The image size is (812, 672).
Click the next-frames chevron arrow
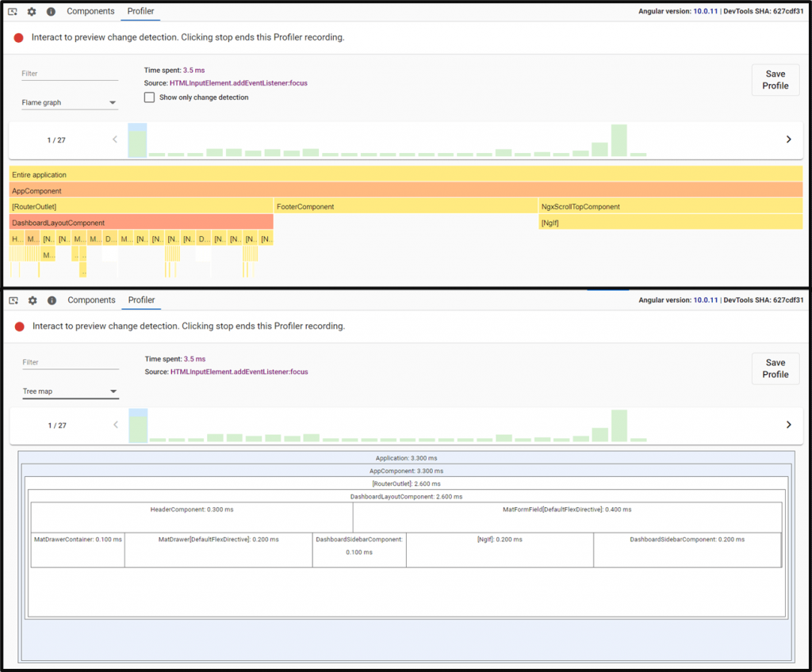click(789, 139)
